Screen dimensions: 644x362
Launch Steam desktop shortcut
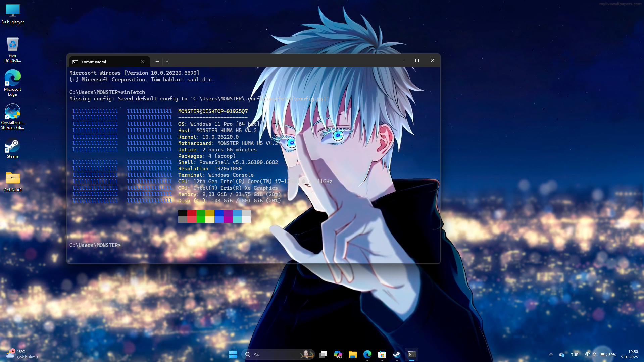click(12, 148)
